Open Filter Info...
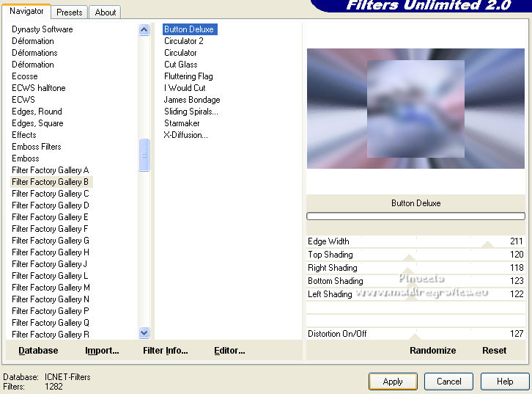The height and width of the screenshot is (394, 532). click(165, 351)
